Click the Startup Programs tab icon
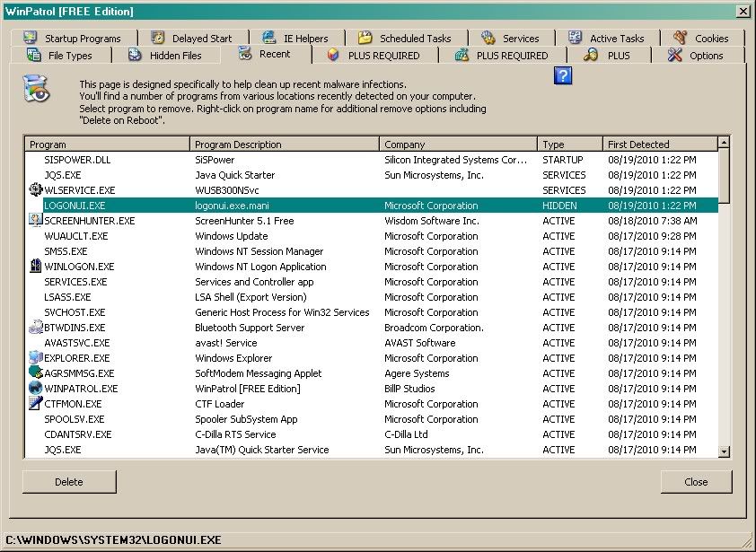 [x=30, y=37]
